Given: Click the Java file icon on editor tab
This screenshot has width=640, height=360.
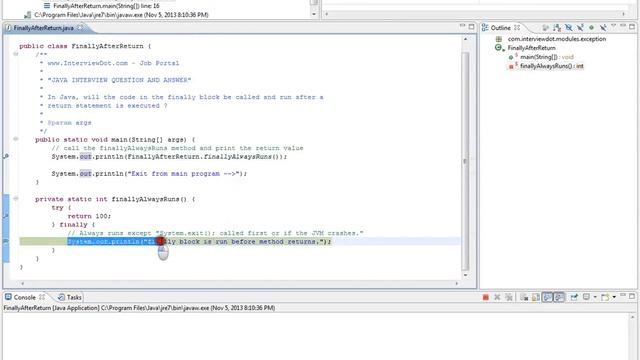Looking at the screenshot, I should 8,28.
